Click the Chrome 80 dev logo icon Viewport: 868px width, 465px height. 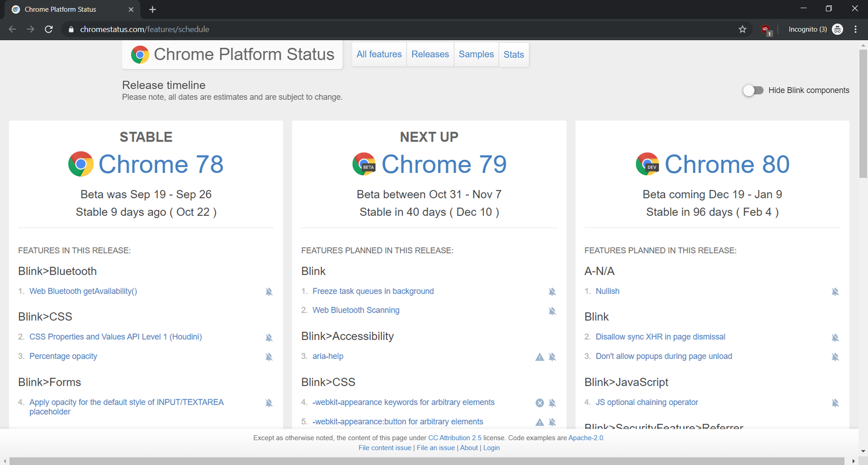click(647, 164)
